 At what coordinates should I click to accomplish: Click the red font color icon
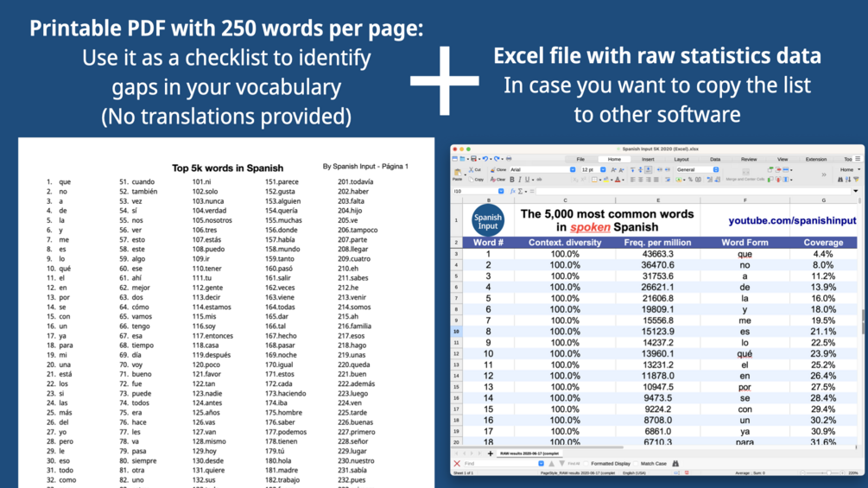[x=618, y=180]
